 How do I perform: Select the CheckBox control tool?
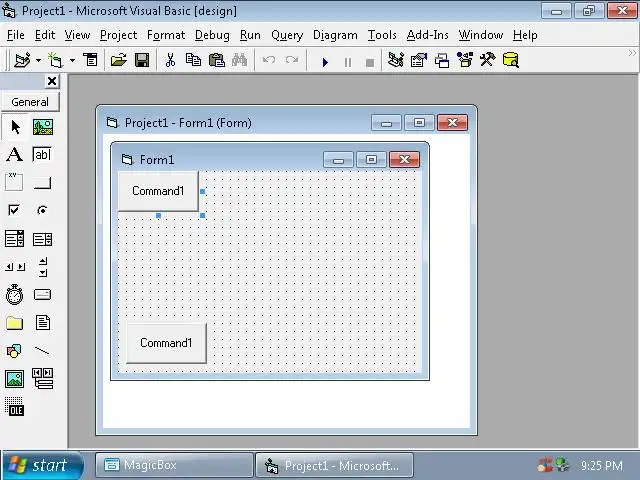[x=14, y=210]
